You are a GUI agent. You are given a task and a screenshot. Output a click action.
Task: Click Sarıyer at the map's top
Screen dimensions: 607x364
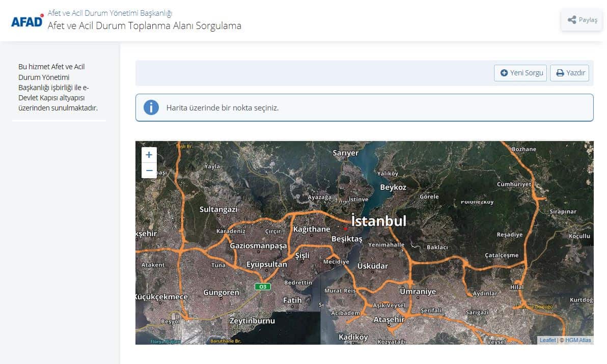345,153
